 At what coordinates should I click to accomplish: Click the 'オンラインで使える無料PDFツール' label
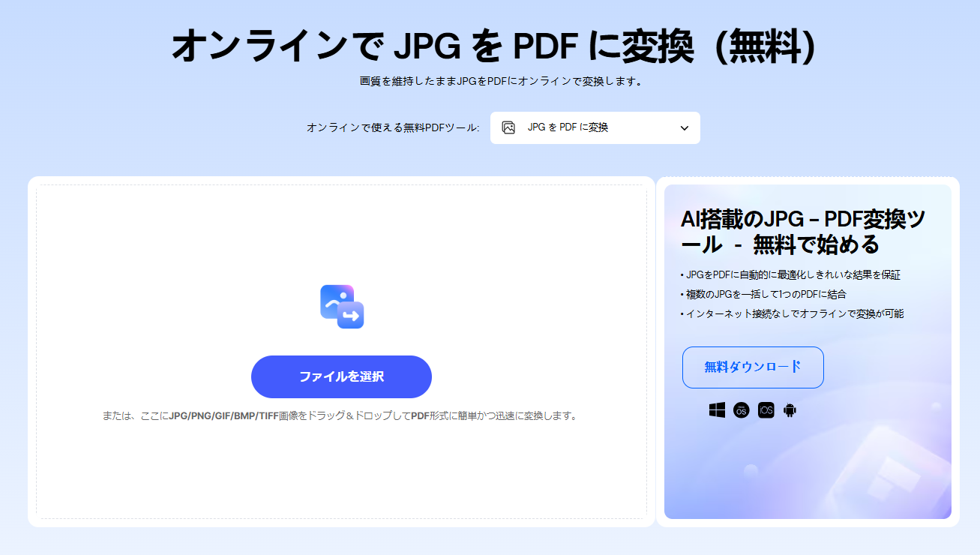tap(392, 128)
